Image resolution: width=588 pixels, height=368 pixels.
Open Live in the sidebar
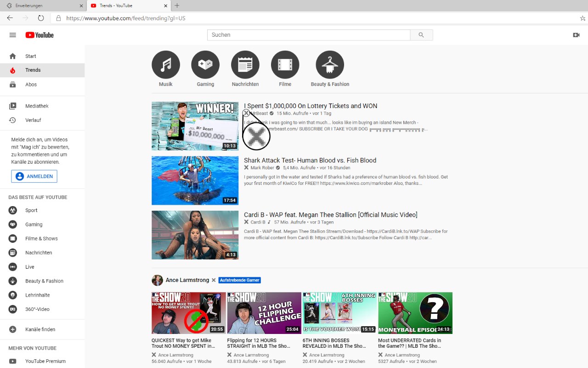(x=42, y=267)
